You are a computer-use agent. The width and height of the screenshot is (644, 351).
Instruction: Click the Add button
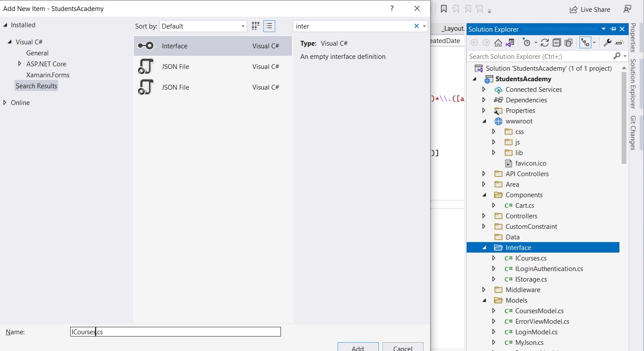coord(358,347)
